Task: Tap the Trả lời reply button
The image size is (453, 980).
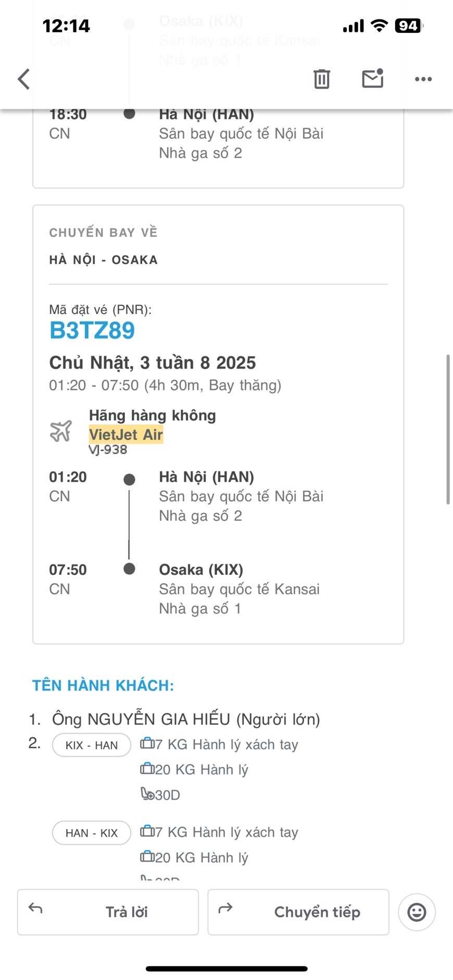Action: [x=108, y=912]
